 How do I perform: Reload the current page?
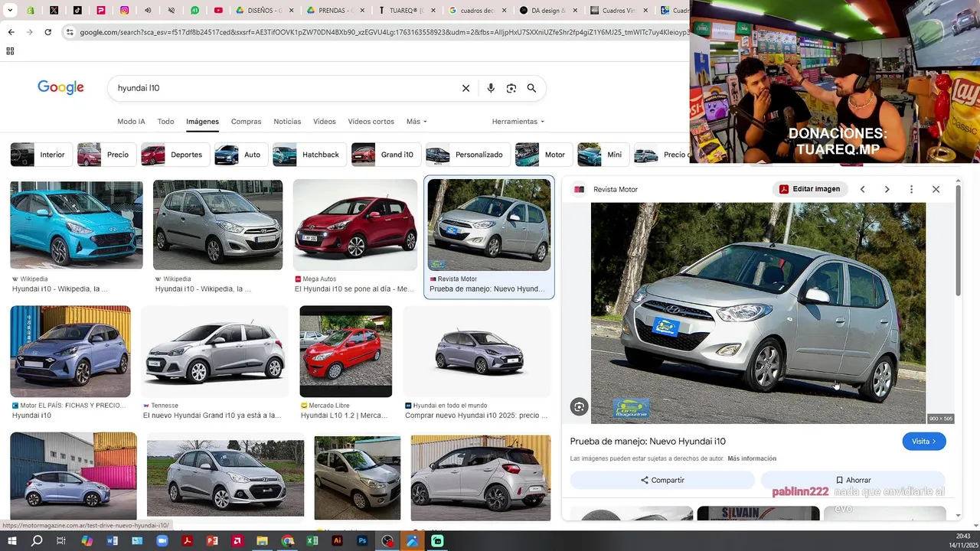47,32
